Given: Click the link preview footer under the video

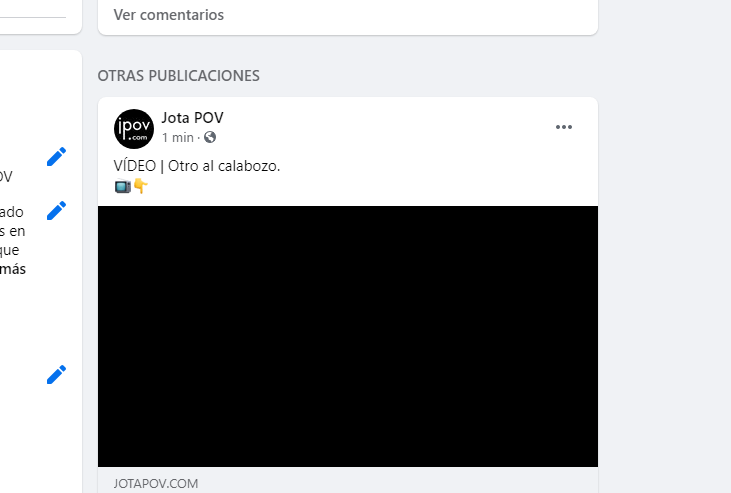Looking at the screenshot, I should [348, 480].
